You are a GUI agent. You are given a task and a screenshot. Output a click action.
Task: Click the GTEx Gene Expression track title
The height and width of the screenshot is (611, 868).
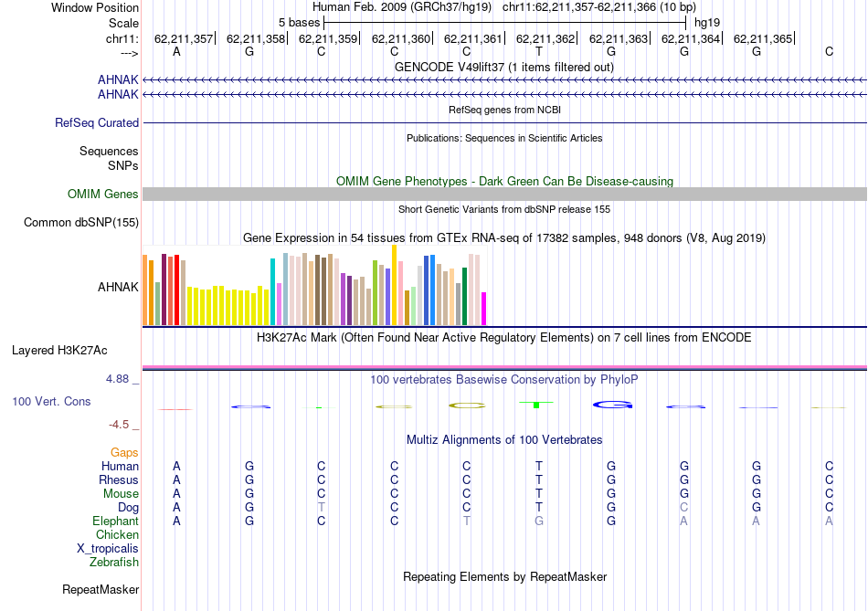point(503,238)
